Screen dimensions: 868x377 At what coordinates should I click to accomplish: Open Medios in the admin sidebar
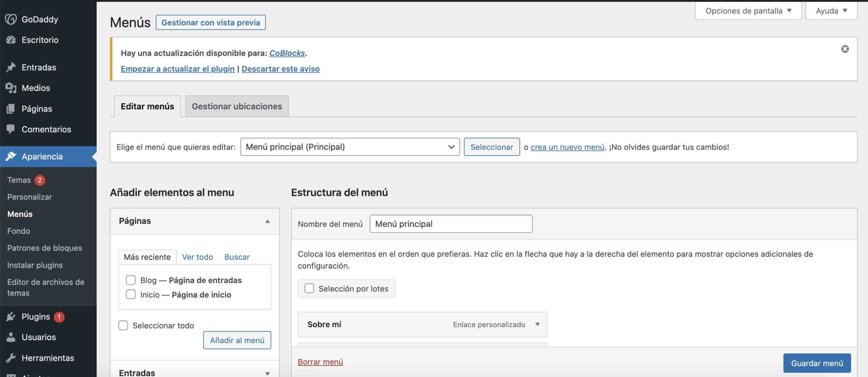tap(36, 88)
